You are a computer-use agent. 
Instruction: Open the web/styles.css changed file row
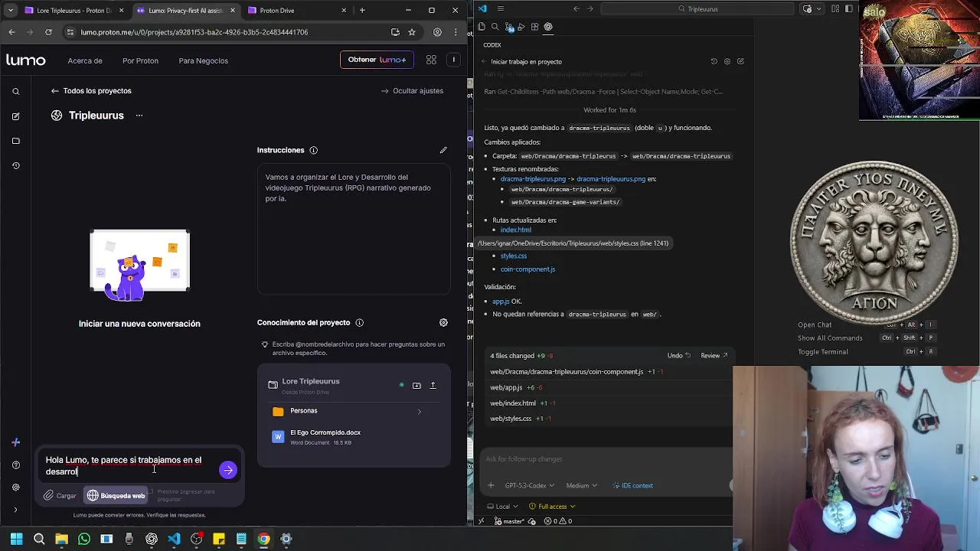[x=609, y=419]
